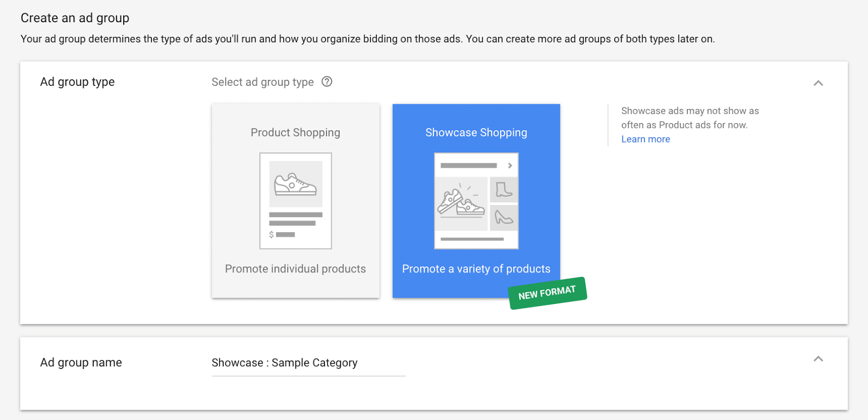Select Showcase Shopping ad group type
The width and height of the screenshot is (868, 420).
tap(476, 201)
